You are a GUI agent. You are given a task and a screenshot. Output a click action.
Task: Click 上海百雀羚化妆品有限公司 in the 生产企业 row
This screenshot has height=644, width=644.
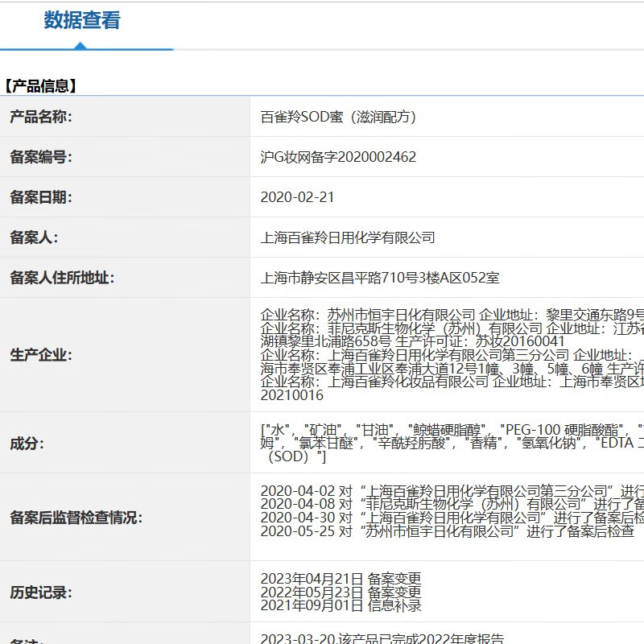408,382
